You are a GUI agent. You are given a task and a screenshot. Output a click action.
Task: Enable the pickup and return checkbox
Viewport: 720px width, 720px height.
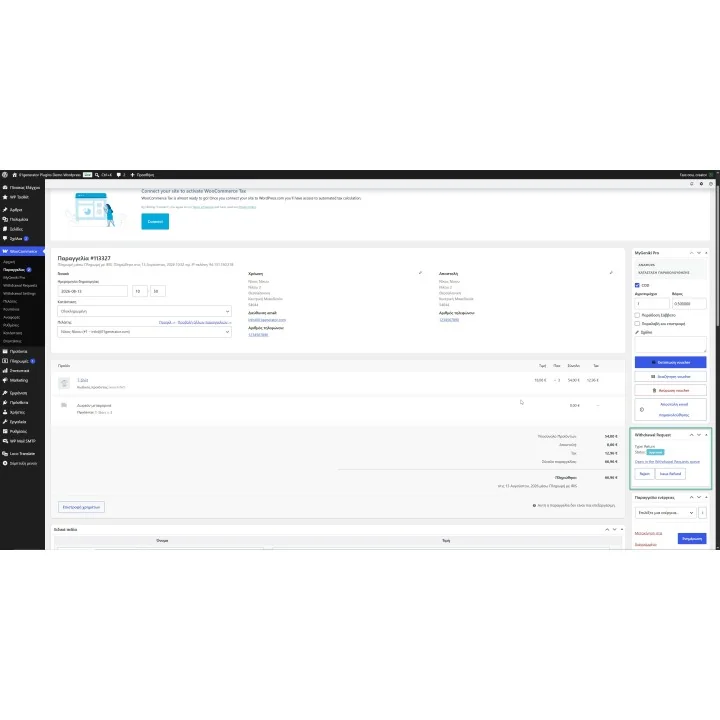click(x=637, y=324)
